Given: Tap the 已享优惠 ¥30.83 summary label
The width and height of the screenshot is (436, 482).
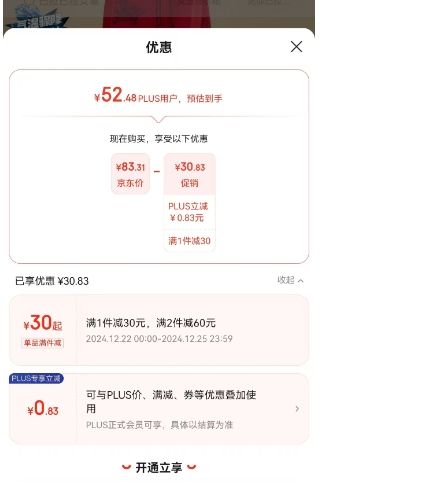Looking at the screenshot, I should tap(52, 281).
